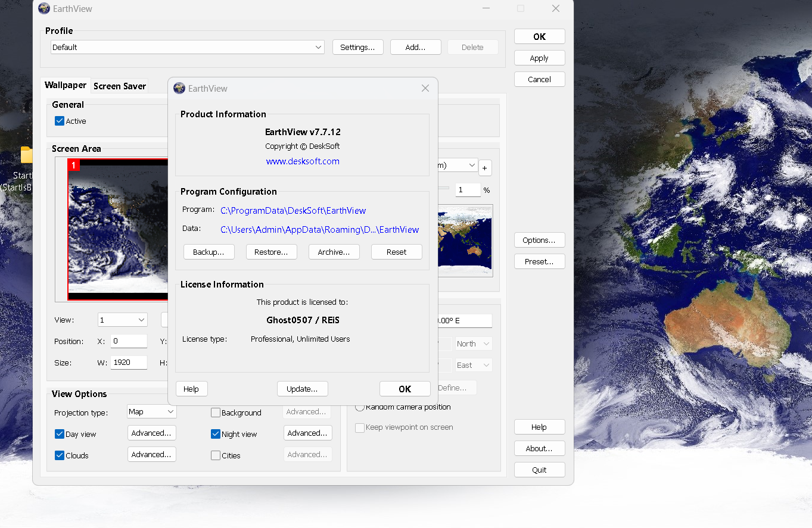Select Random camera position radio button

click(x=360, y=407)
